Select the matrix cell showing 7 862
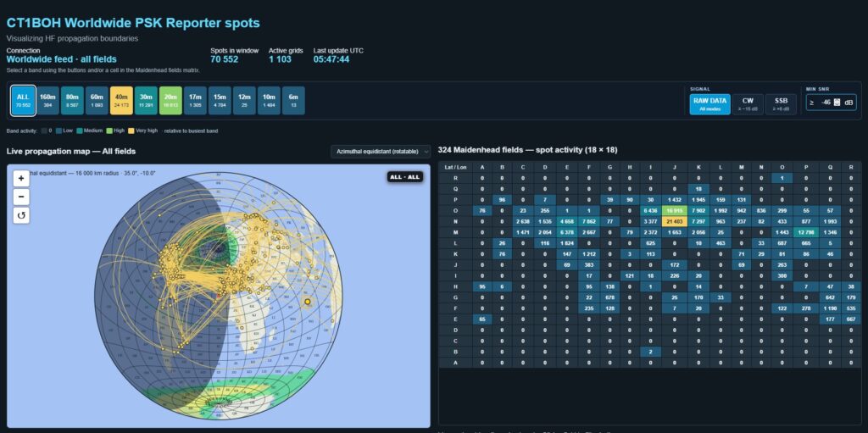868x433 pixels. click(588, 221)
